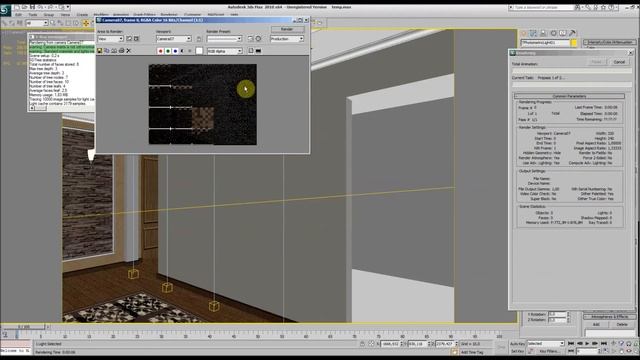Click the Z coordinate input field
640x360 pixels.
pyautogui.click(x=444, y=344)
